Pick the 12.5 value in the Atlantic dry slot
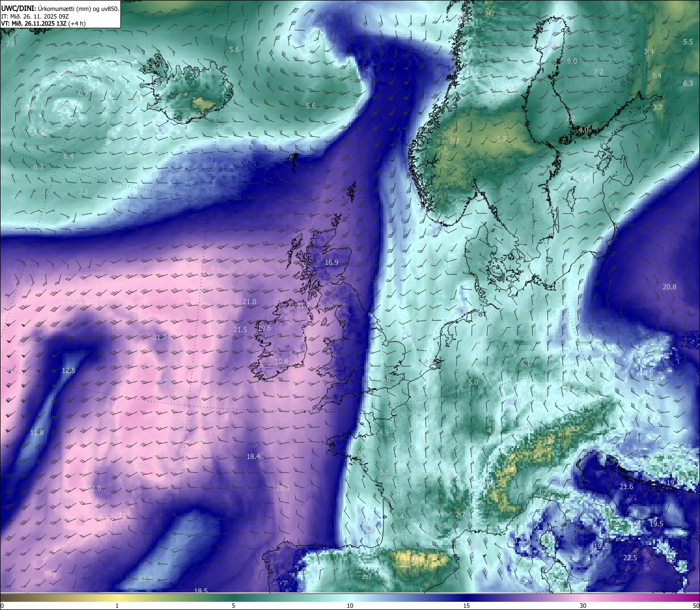 pos(68,371)
